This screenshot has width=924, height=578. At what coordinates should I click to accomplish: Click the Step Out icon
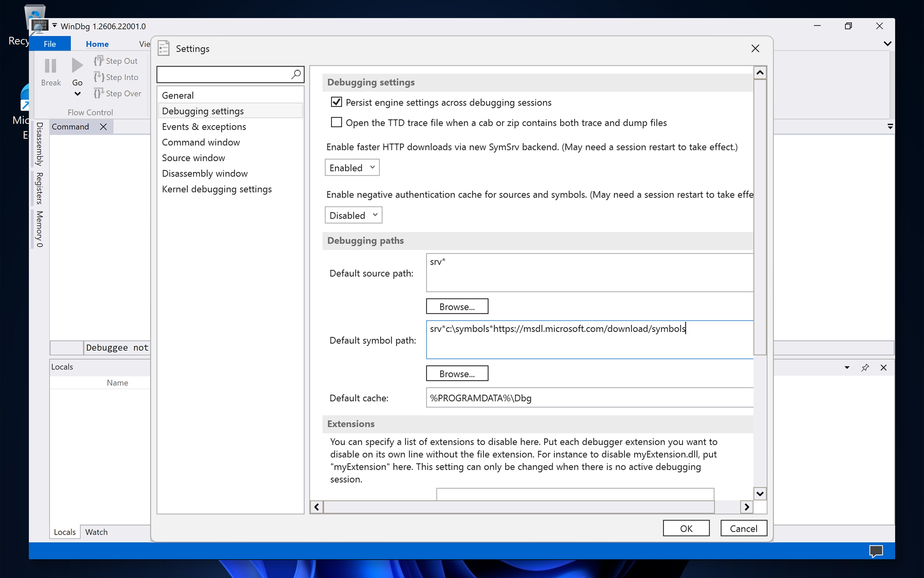(99, 61)
